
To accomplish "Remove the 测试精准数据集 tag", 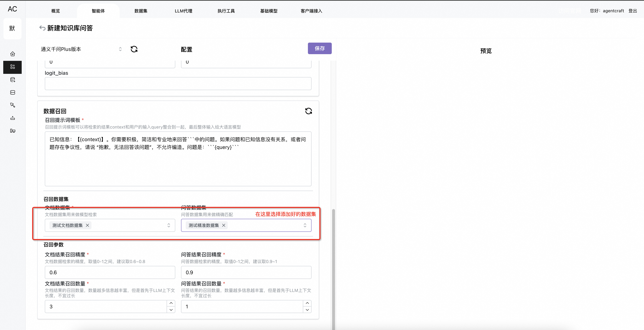I will click(x=224, y=225).
